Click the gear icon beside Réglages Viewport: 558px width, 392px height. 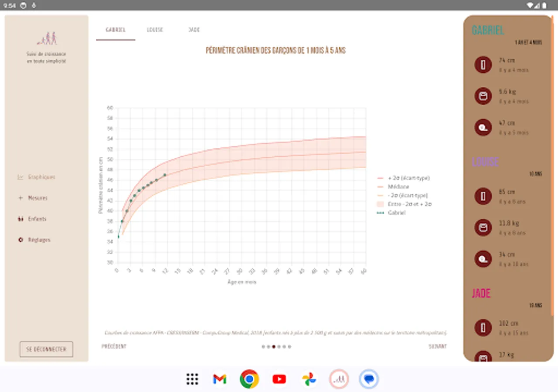point(20,240)
